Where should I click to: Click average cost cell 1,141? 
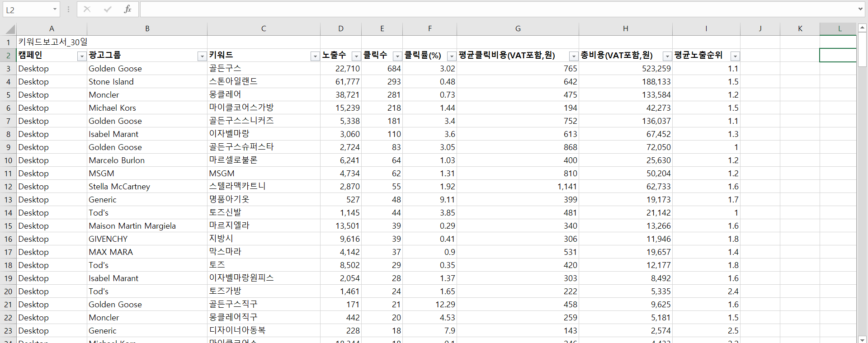click(x=518, y=187)
